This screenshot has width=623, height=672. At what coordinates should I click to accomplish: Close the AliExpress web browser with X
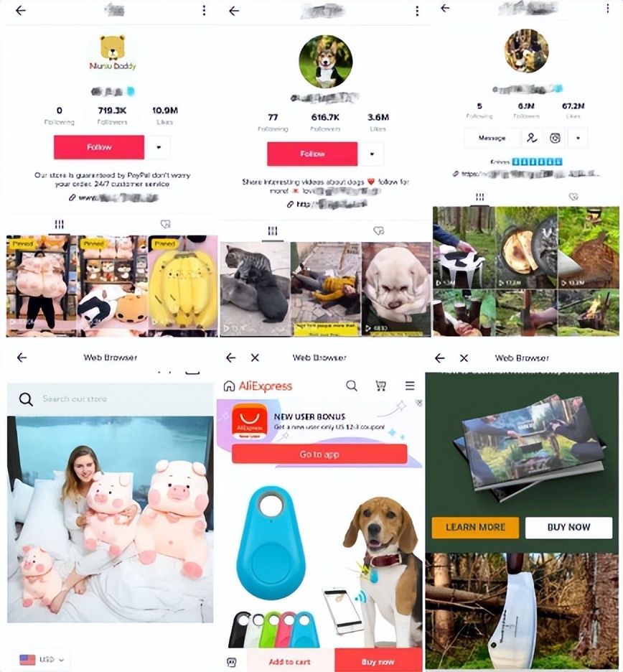255,358
